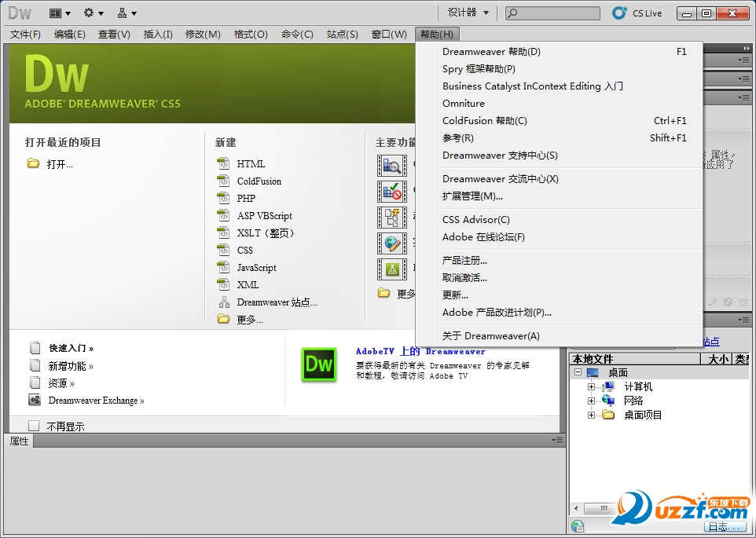Image resolution: width=756 pixels, height=538 pixels.
Task: Collapse the right panel dock double arrows
Action: click(747, 48)
